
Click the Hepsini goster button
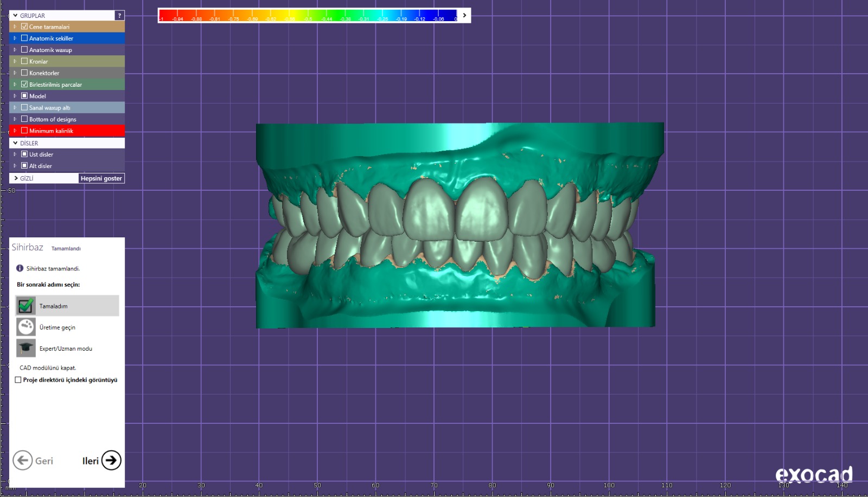pyautogui.click(x=101, y=178)
